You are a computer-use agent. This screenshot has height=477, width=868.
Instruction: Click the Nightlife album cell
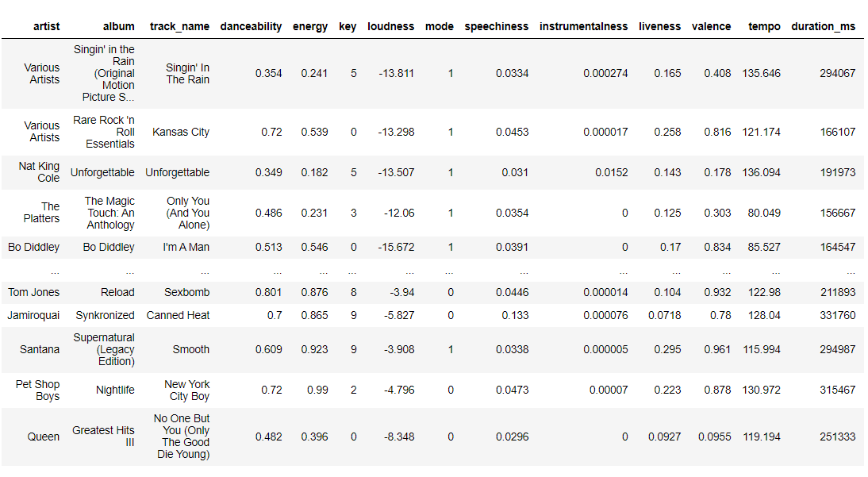115,390
